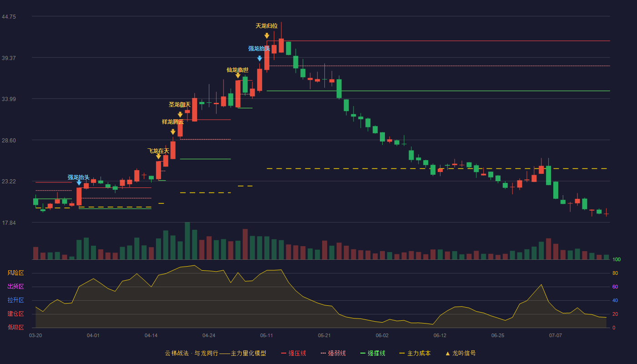
Task: Click the yellow arrow under 祥龙腾云 signal
Action: pos(173,132)
